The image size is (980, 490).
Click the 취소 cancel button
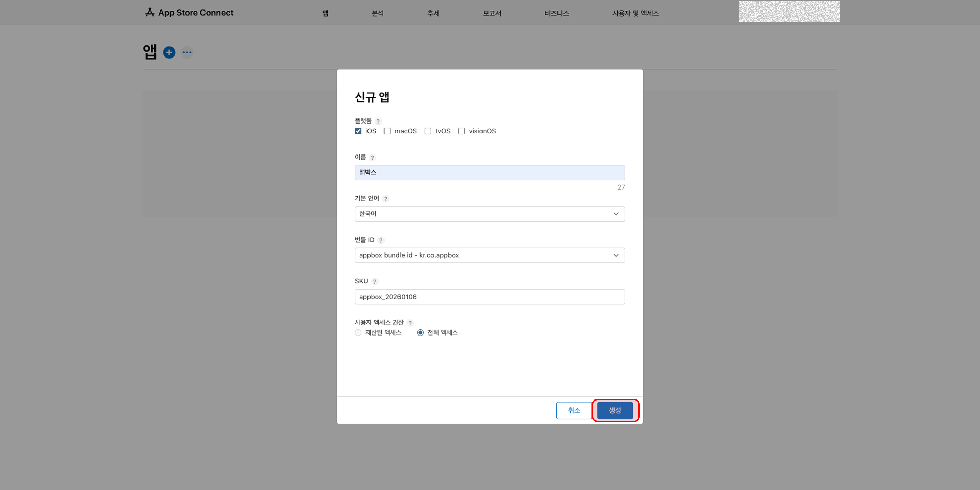click(x=574, y=410)
